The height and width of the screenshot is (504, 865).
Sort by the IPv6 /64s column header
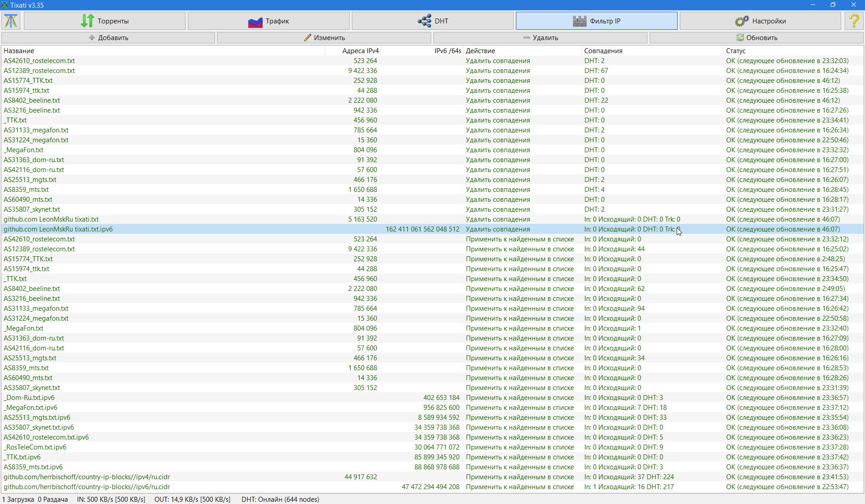pyautogui.click(x=422, y=51)
